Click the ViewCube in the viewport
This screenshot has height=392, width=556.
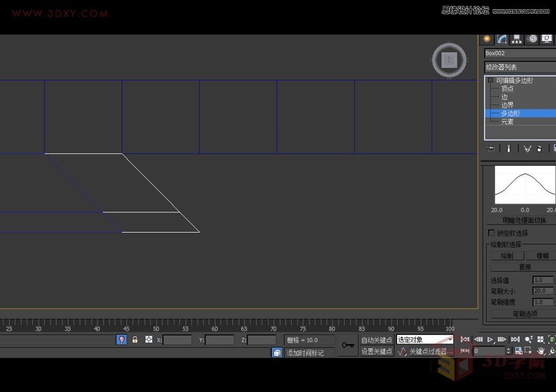449,60
